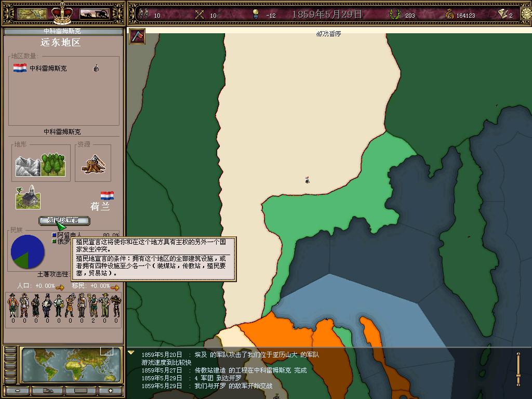
Task: Click log line about 埃及 的军队攻击
Action: point(230,354)
